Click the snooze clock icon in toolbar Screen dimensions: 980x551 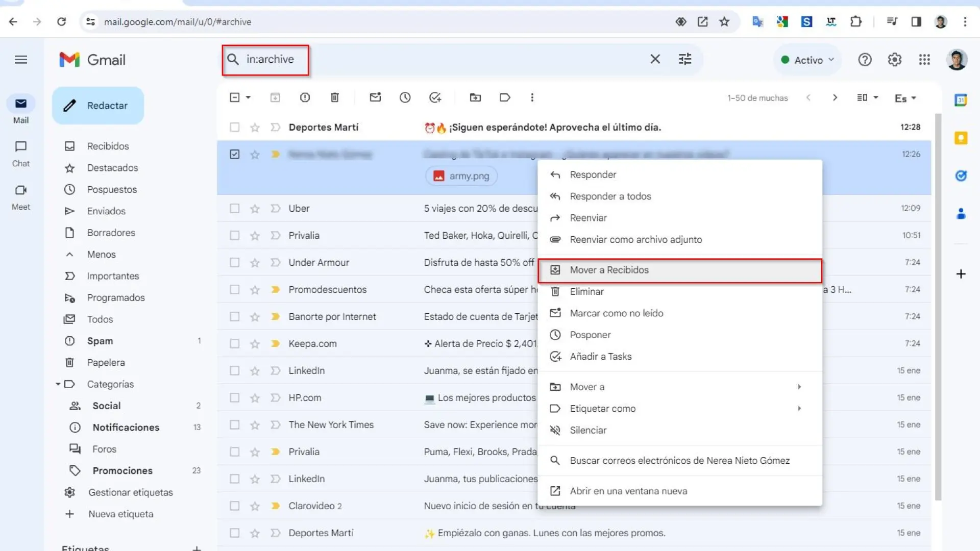405,97
